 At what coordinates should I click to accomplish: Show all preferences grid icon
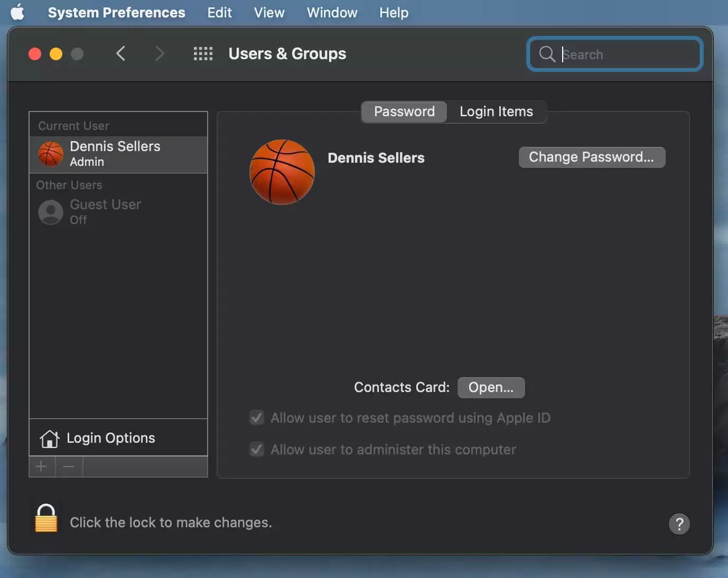[x=203, y=53]
